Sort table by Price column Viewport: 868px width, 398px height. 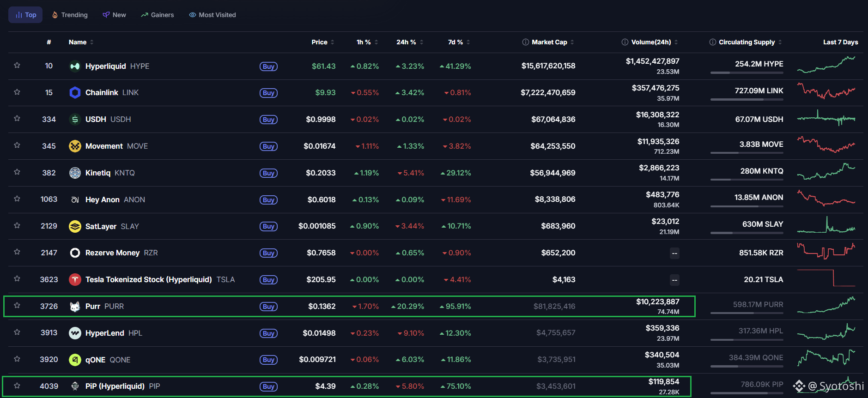pyautogui.click(x=322, y=42)
